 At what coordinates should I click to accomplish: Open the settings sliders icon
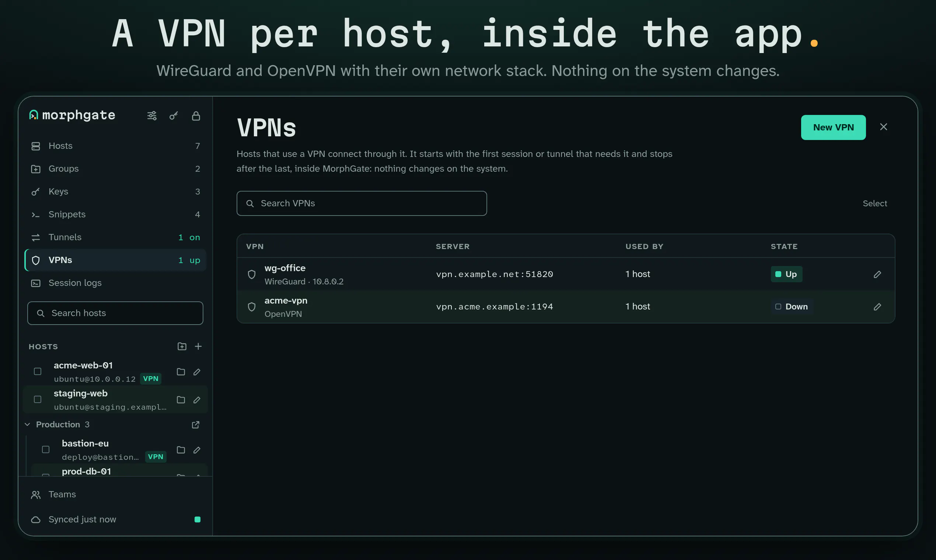pos(152,115)
